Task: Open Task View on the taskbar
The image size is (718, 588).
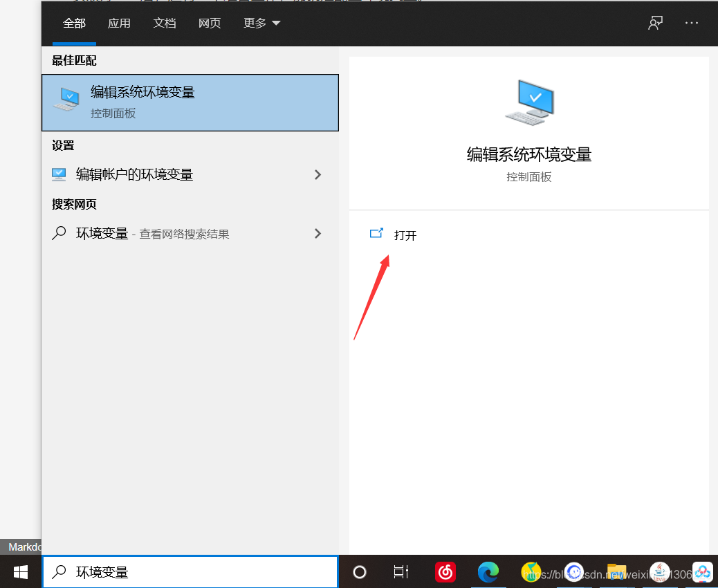Action: (x=401, y=572)
